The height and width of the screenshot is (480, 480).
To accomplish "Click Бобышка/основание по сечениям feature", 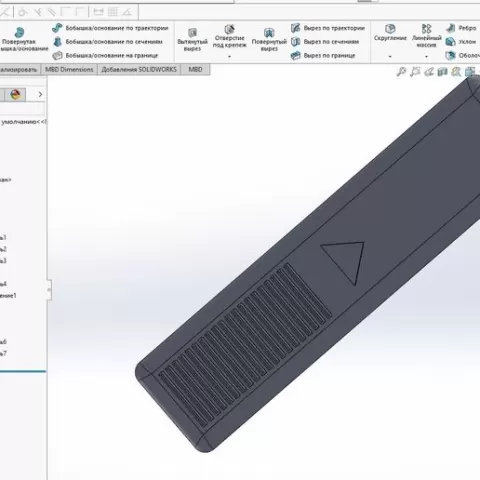I will point(107,42).
